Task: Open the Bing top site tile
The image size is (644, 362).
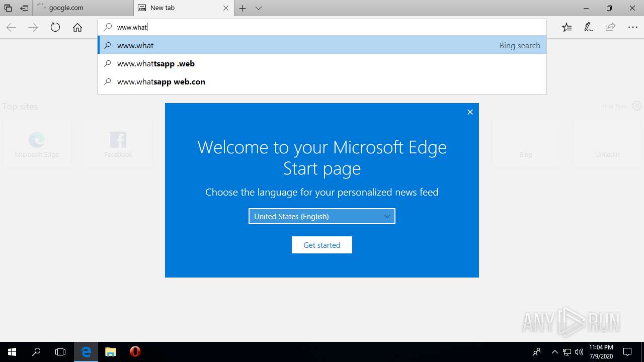Action: [x=526, y=144]
